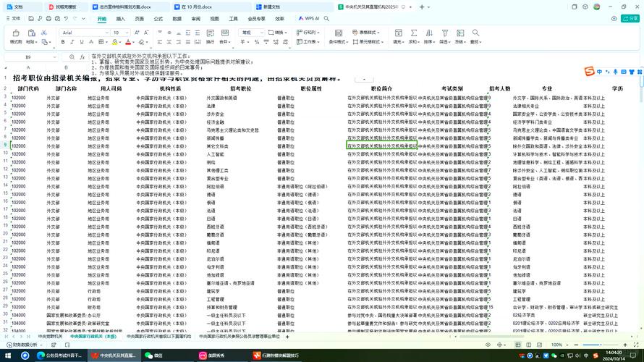The image size is (644, 362).
Task: Switch to 在 10 月份.docx document tab
Action: [x=211, y=7]
